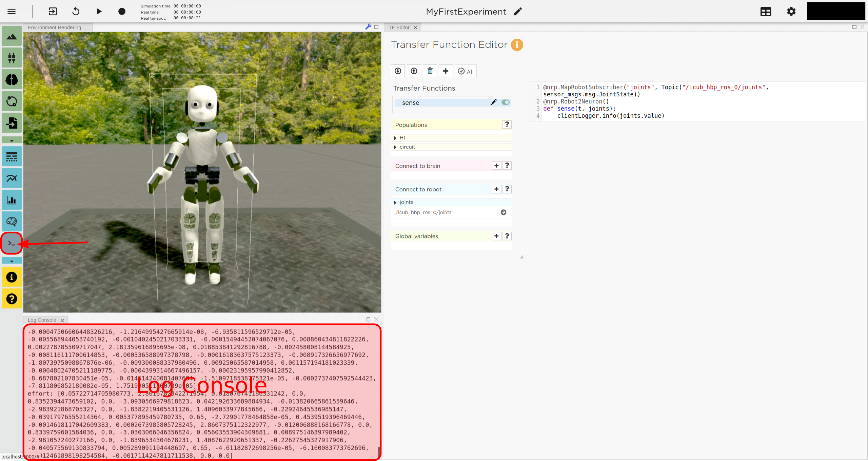Open the joint sliders tool icon
This screenshot has width=868, height=461.
[12, 58]
